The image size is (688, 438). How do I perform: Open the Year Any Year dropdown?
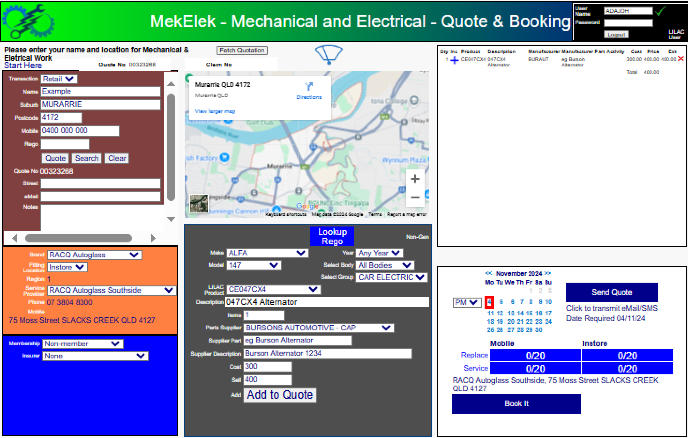point(380,253)
